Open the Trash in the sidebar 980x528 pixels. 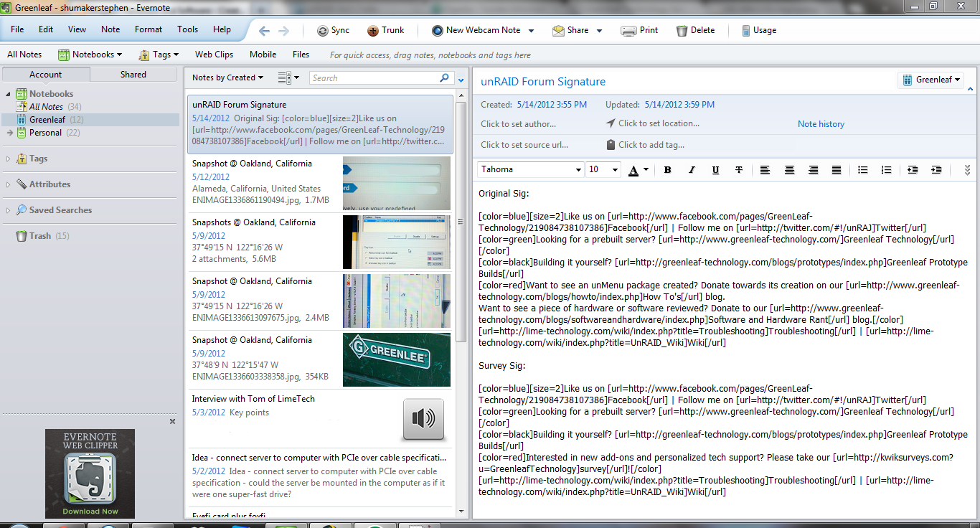pyautogui.click(x=41, y=235)
